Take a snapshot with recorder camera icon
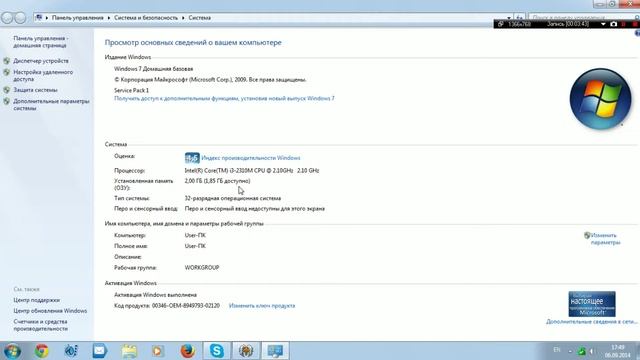Viewport: 640px width, 360px height. [613, 24]
